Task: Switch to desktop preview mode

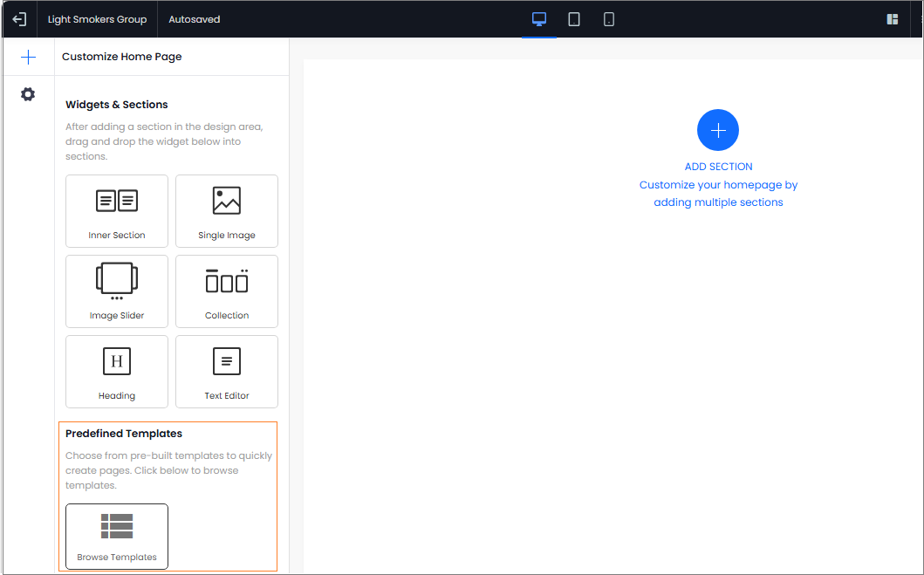Action: click(539, 19)
